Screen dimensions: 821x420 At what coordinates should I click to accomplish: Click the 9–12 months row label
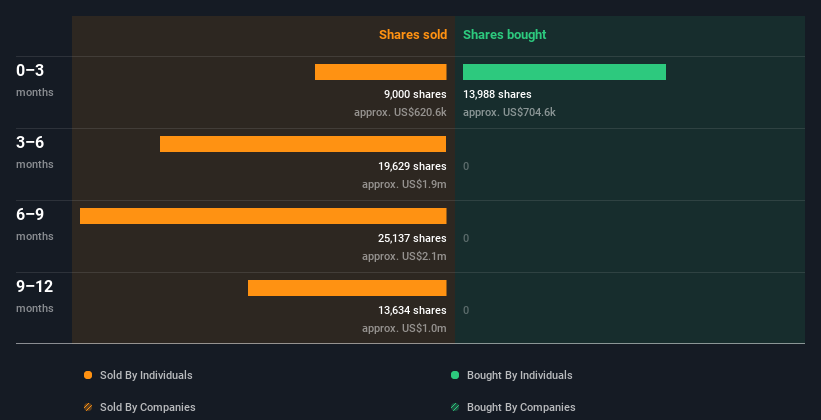pos(35,296)
